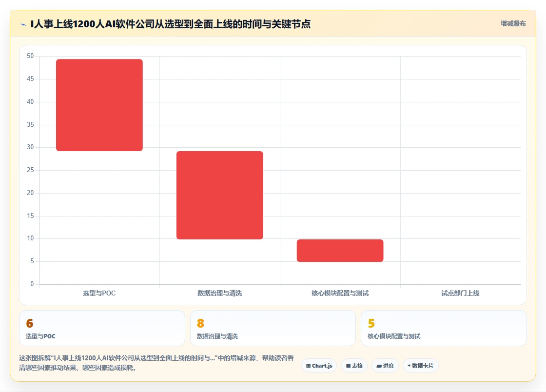Click the y-axis value 15

pyautogui.click(x=30, y=216)
